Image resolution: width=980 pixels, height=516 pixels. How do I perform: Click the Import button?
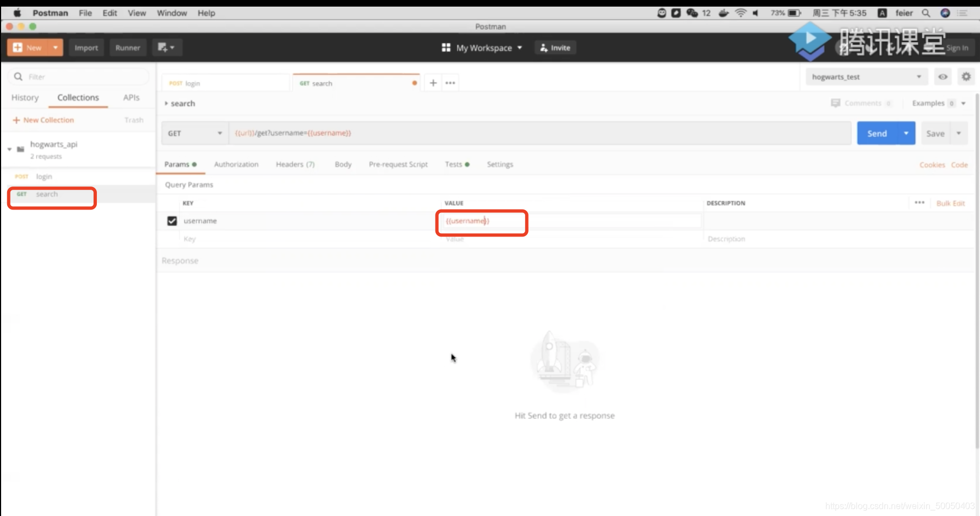[x=86, y=48]
